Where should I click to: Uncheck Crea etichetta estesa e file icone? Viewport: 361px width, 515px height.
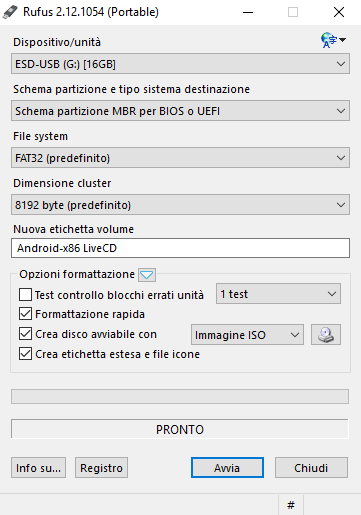(x=26, y=354)
